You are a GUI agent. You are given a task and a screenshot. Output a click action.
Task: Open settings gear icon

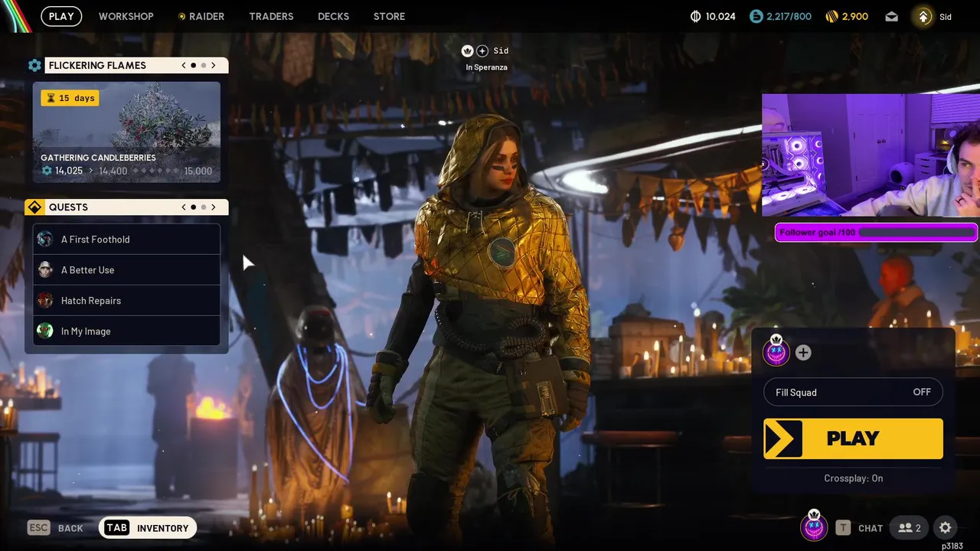[946, 528]
